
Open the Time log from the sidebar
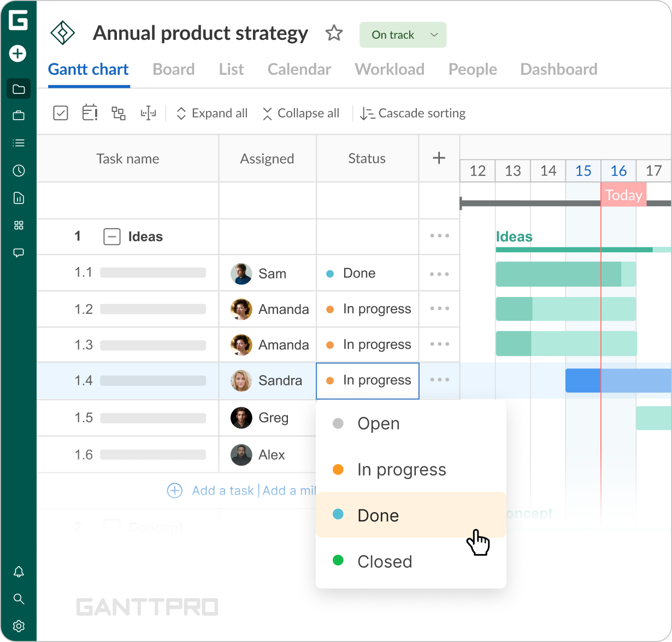(x=19, y=170)
